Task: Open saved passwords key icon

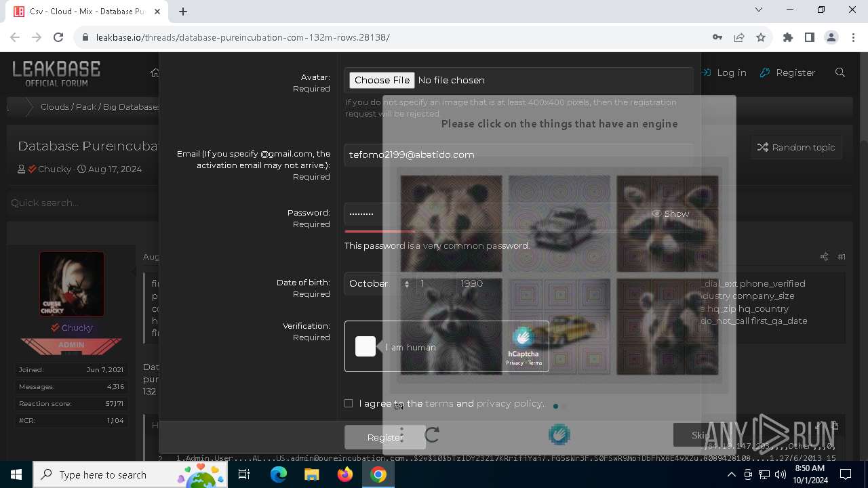Action: point(717,37)
